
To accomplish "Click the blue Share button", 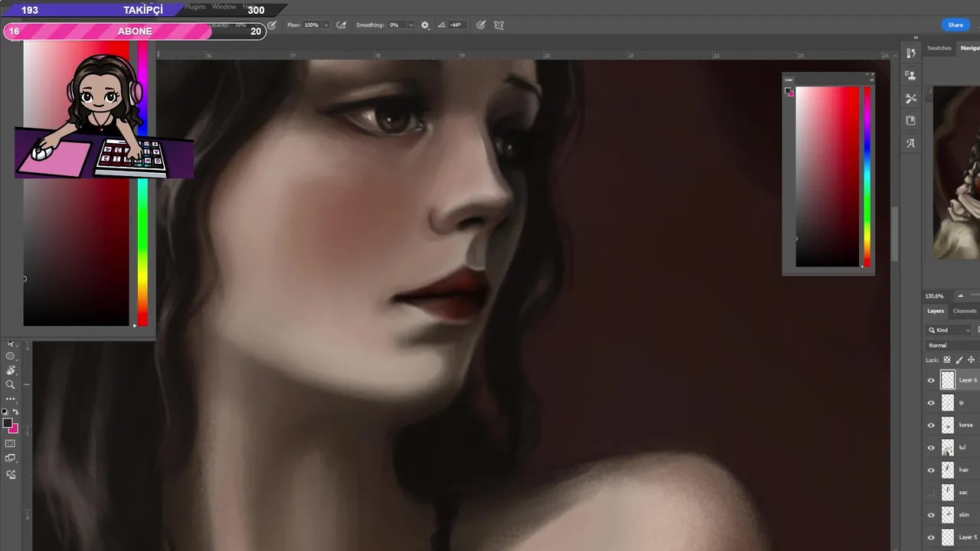I will pos(955,25).
